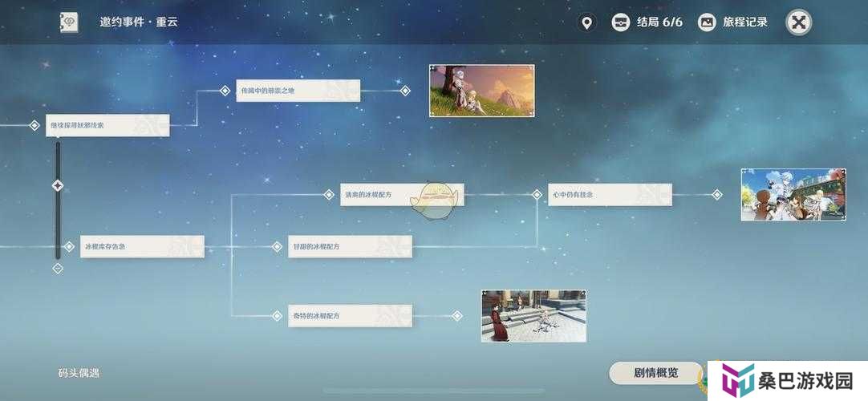Image resolution: width=868 pixels, height=401 pixels.
Task: Click the diamond node before 清爽的冰棍配方
Action: [329, 195]
